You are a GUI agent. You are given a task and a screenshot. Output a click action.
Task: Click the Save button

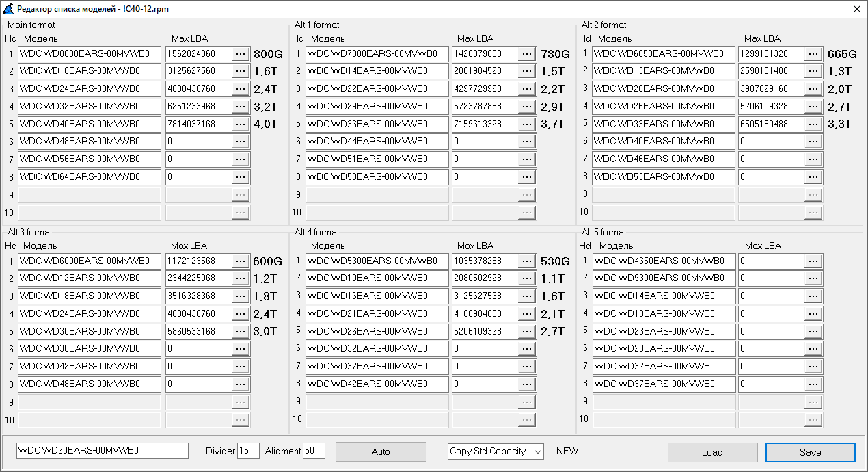pyautogui.click(x=811, y=452)
